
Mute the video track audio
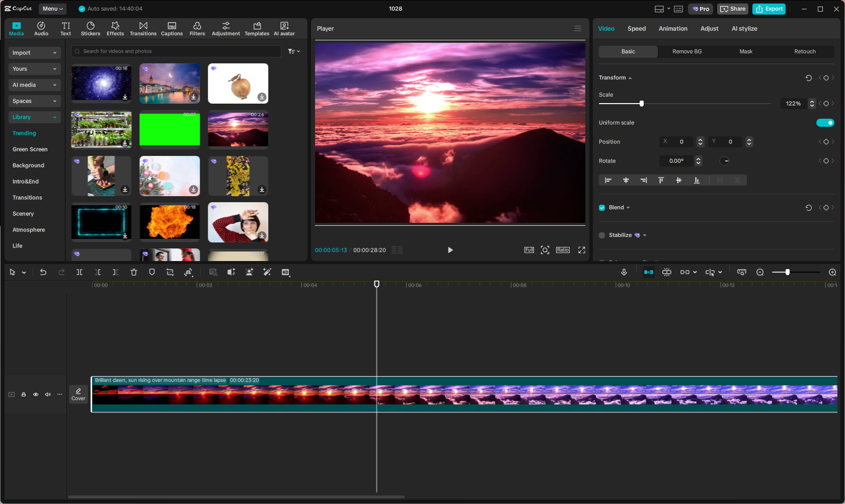click(x=48, y=394)
